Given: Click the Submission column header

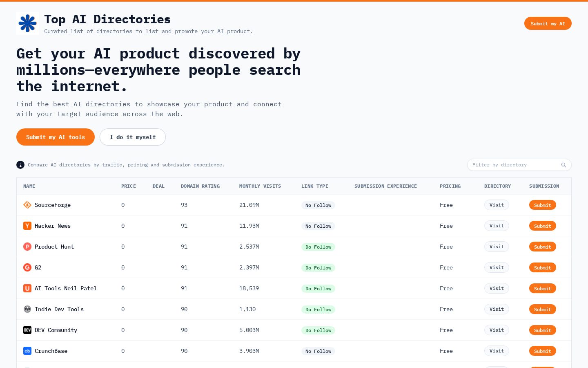Looking at the screenshot, I should pyautogui.click(x=544, y=186).
